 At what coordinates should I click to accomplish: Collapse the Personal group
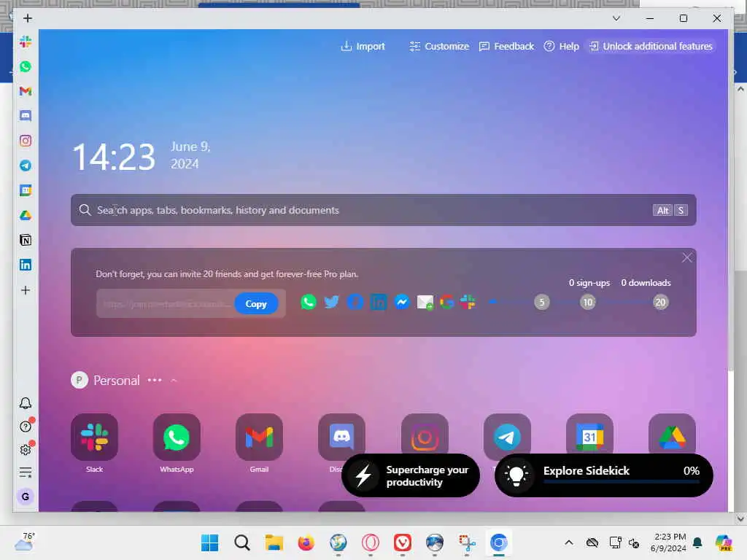coord(174,381)
